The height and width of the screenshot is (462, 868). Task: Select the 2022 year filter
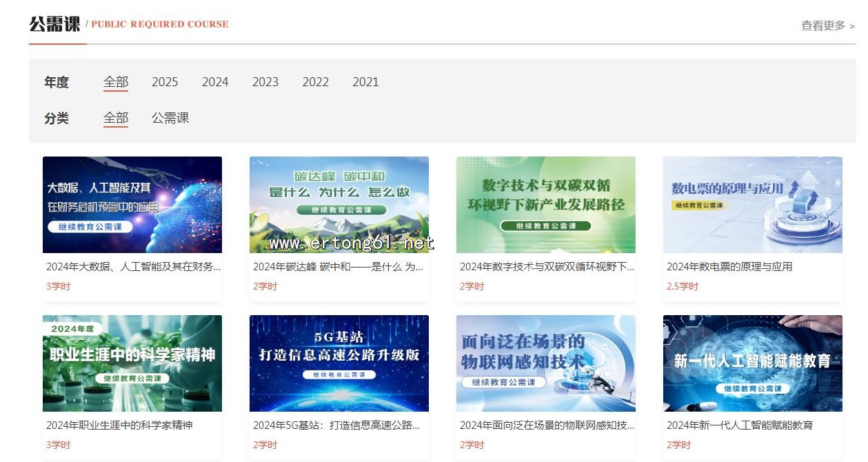click(316, 82)
